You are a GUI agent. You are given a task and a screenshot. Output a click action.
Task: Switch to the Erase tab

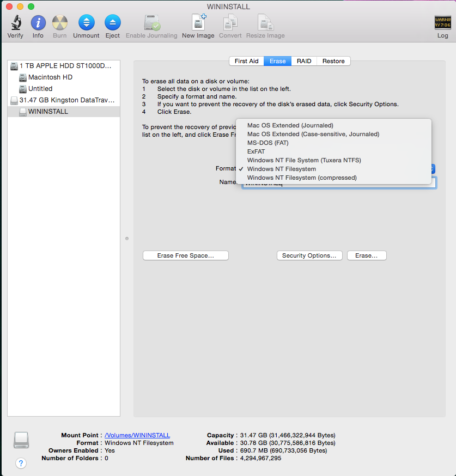(x=277, y=61)
